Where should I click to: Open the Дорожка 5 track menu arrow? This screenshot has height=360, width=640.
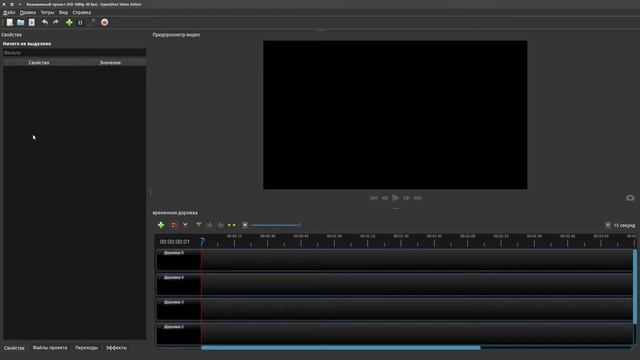[160, 253]
